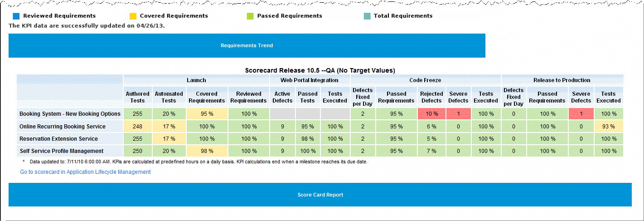Click Reservation Extension Service row label
The image size is (644, 221).
pos(58,139)
